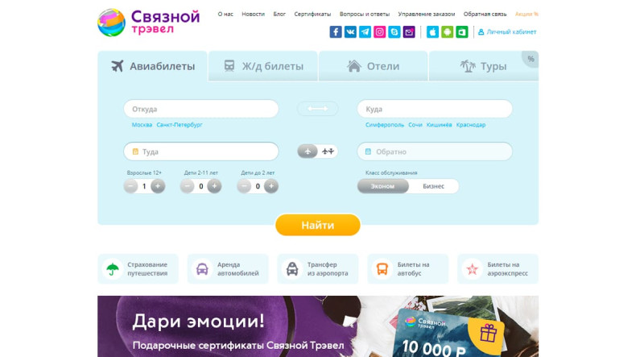
Task: Swap origin and destination arrows
Action: (x=317, y=109)
